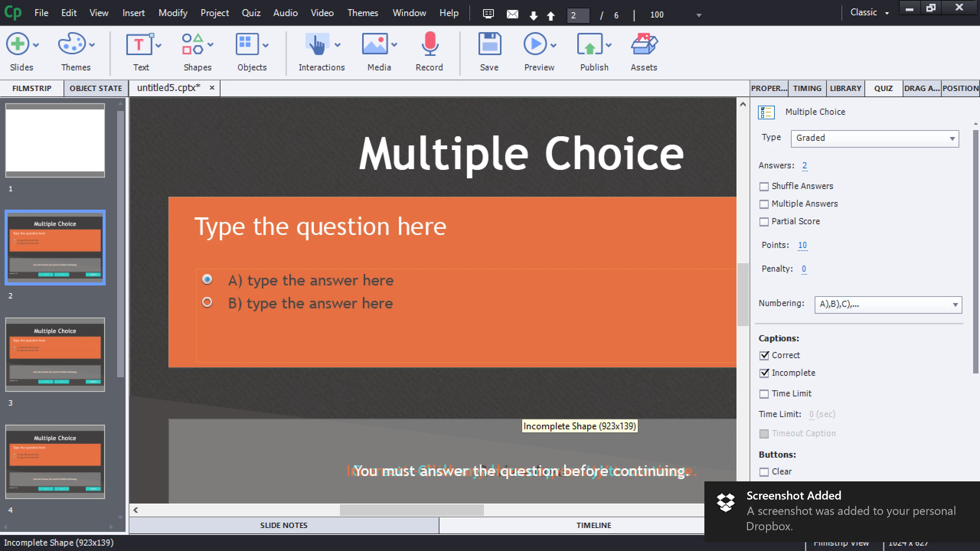Open the Interactions hand icon
This screenshot has height=551, width=980.
click(x=317, y=44)
